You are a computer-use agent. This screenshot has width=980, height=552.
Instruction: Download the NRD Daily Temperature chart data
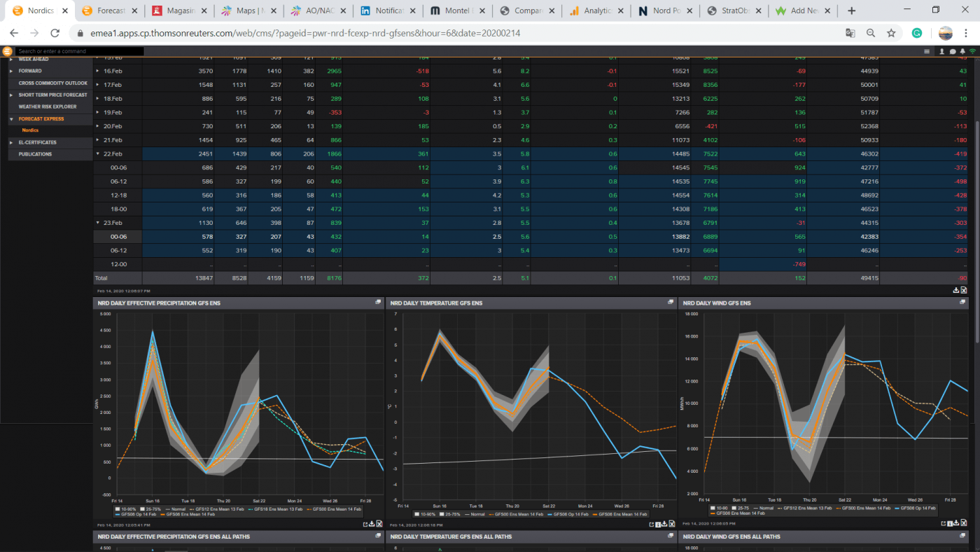[x=665, y=525]
